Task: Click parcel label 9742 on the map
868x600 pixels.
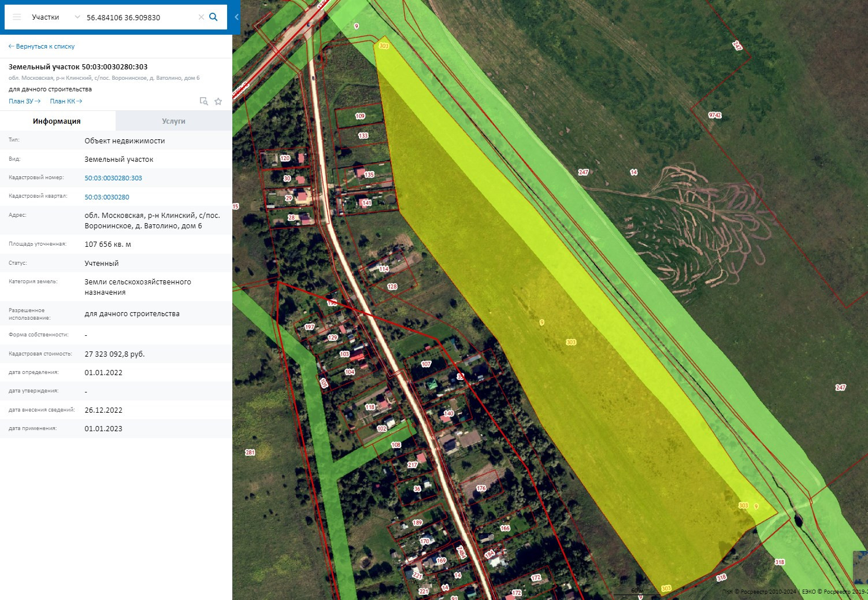Action: [715, 115]
